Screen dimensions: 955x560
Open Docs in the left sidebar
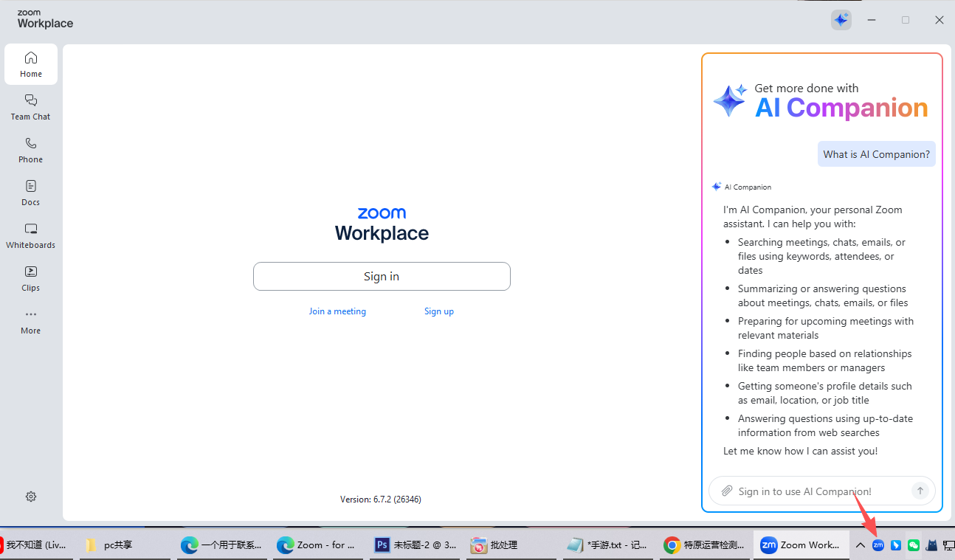[31, 193]
